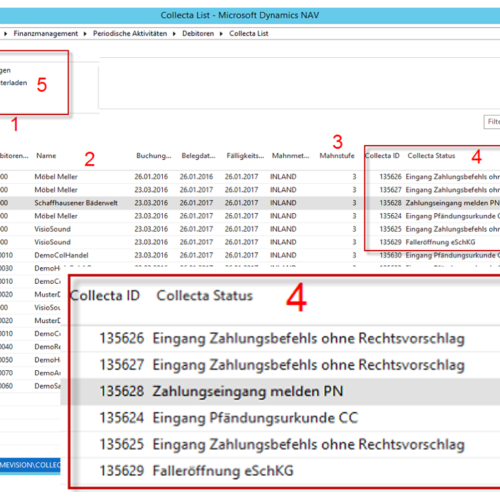Click Mahnstufe 3 in the Schaffhausener Bäderwelt row
The width and height of the screenshot is (500, 500).
[x=354, y=203]
